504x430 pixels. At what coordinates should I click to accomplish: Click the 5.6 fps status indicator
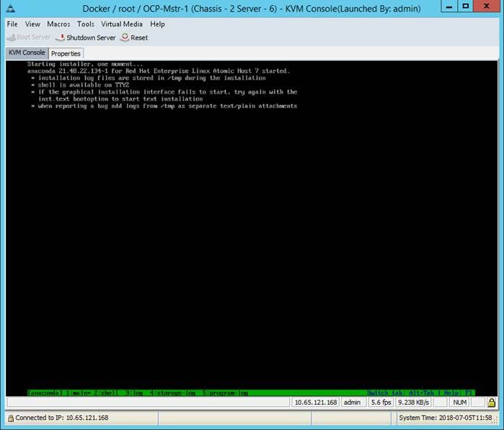381,403
